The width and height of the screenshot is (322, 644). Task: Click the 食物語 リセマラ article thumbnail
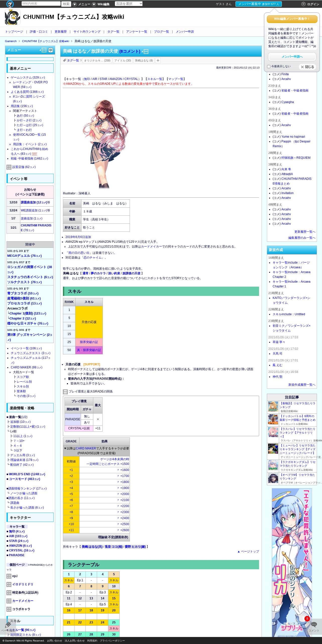tap(273, 407)
